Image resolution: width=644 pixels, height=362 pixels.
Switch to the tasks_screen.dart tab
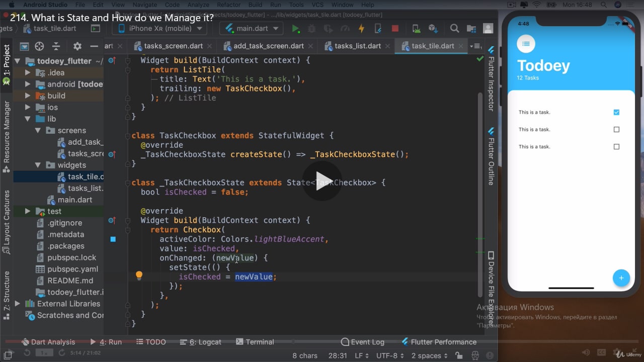[x=173, y=46]
